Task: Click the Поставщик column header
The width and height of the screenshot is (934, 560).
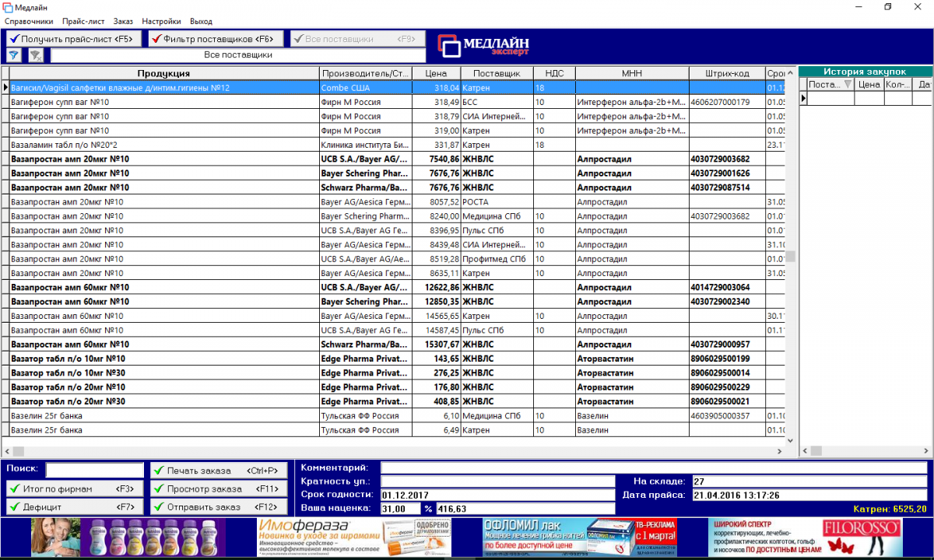Action: point(497,73)
